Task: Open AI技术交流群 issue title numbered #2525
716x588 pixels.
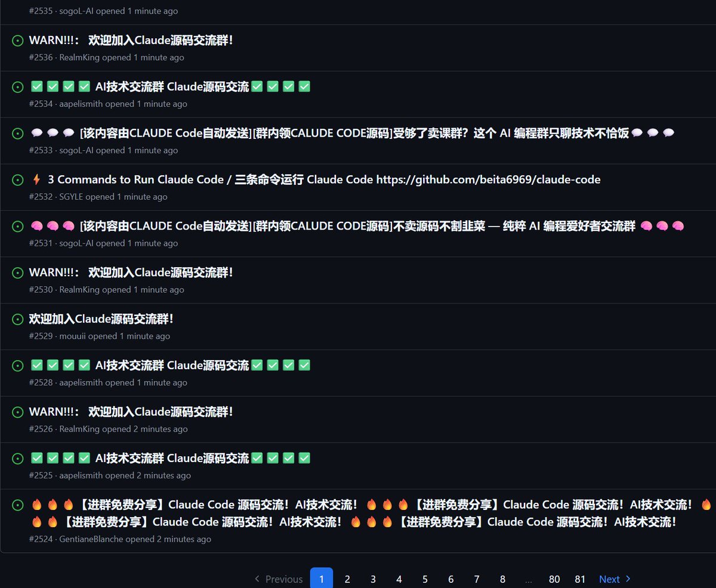Action: tap(170, 459)
